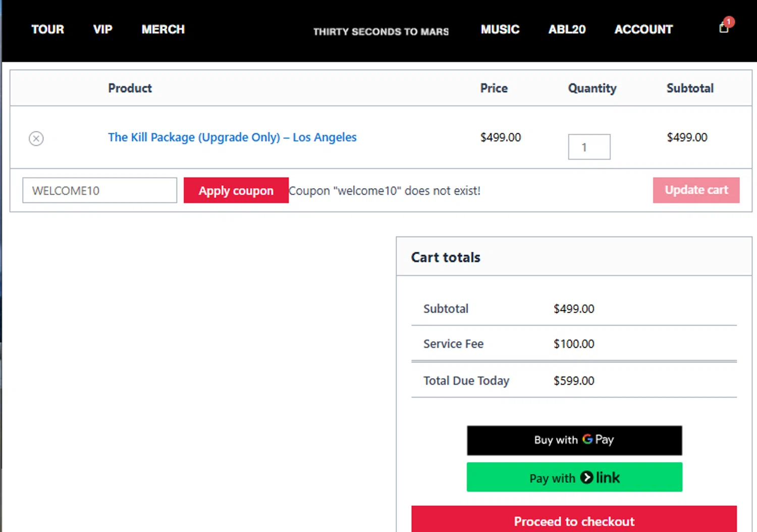Viewport: 757px width, 532px height.
Task: Remove The Kill Package item from cart
Action: point(36,138)
